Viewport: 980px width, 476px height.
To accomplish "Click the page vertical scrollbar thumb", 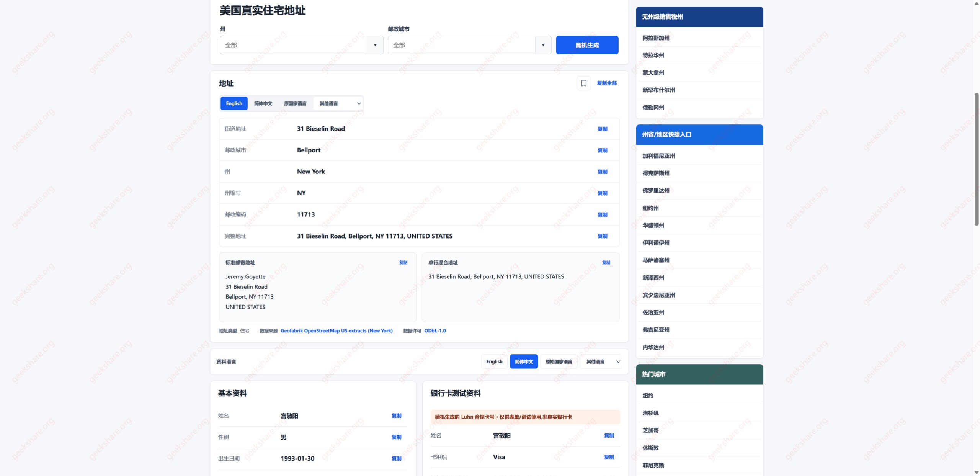I will pos(977,159).
